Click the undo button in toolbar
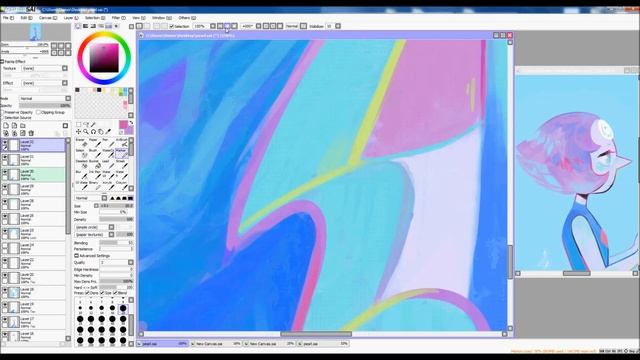 pos(140,26)
